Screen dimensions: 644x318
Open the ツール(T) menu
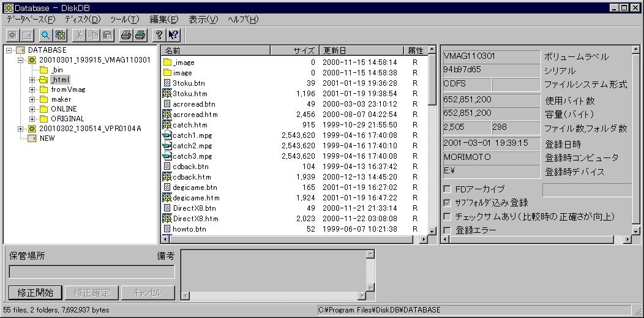click(x=124, y=20)
